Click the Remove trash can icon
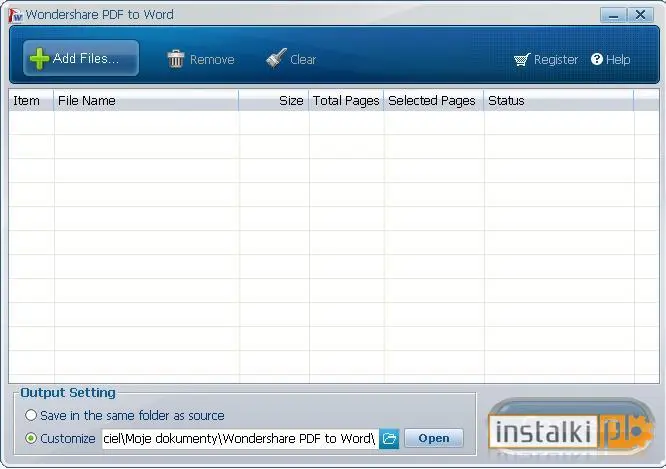The image size is (666, 469). click(x=175, y=59)
